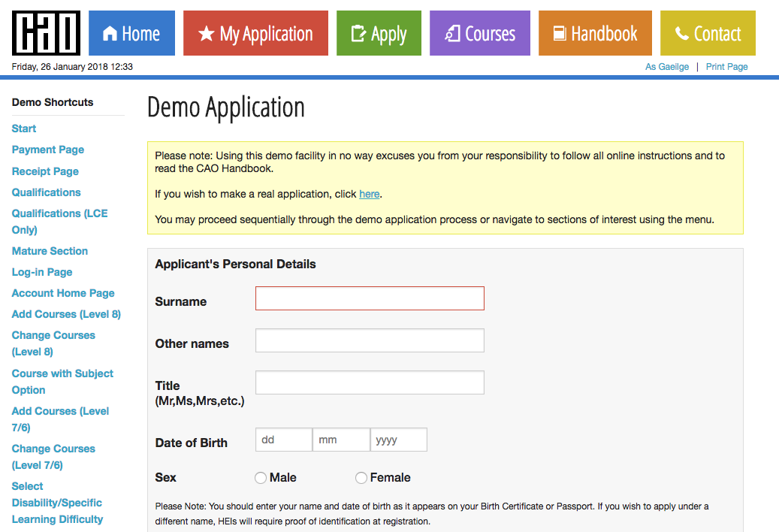779x532 pixels.
Task: Click the document icon on Courses
Action: click(x=452, y=33)
